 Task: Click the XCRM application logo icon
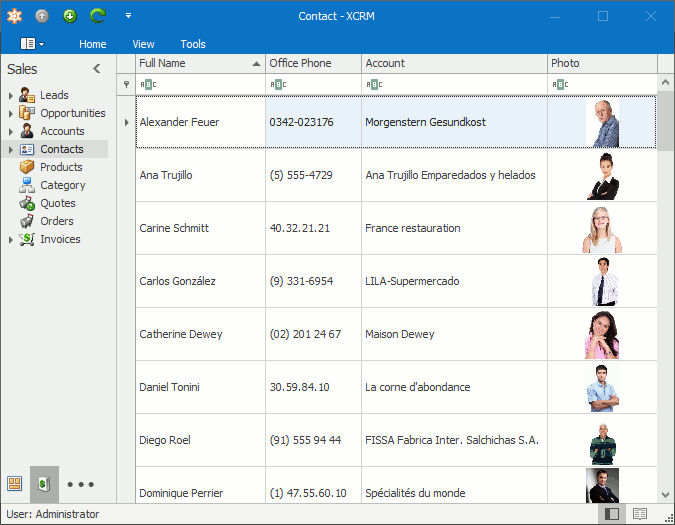[14, 16]
